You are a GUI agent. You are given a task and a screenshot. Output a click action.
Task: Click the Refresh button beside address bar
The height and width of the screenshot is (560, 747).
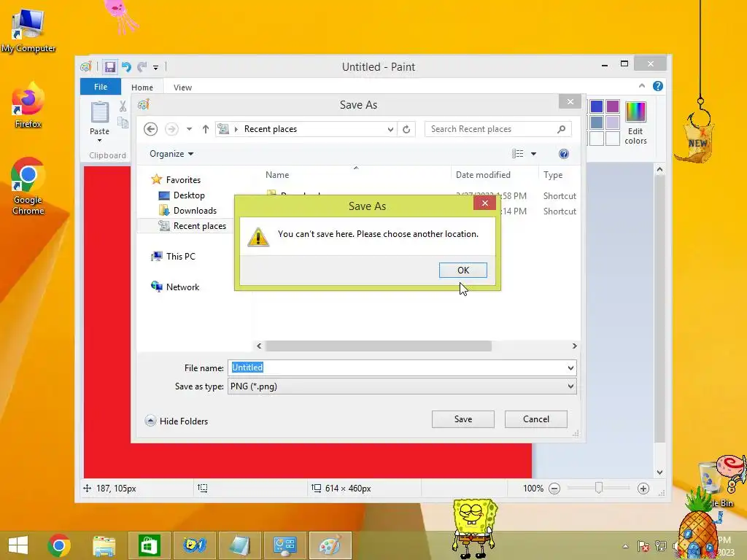[x=406, y=129]
